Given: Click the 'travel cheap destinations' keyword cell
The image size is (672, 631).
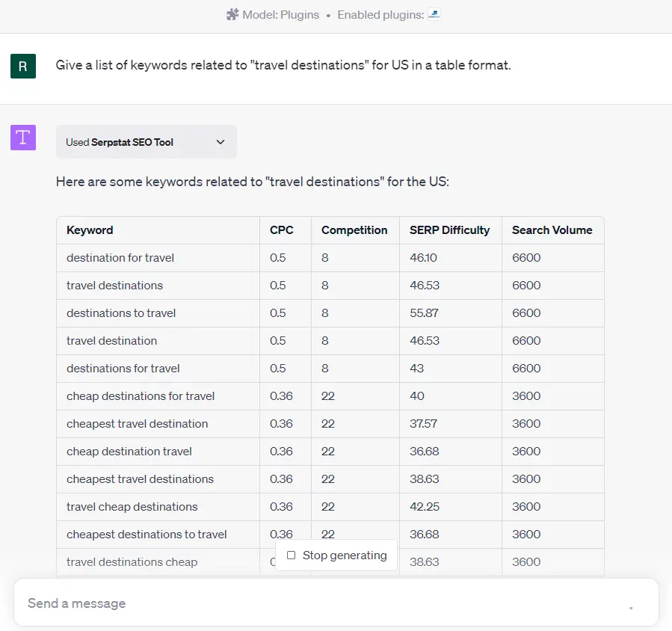Looking at the screenshot, I should (x=132, y=507).
